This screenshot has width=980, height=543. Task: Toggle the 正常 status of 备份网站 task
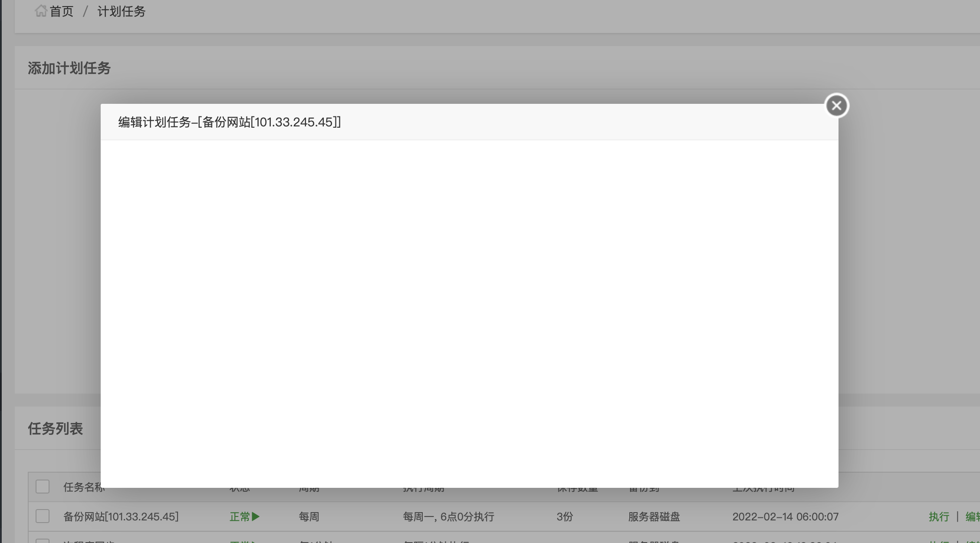point(240,517)
